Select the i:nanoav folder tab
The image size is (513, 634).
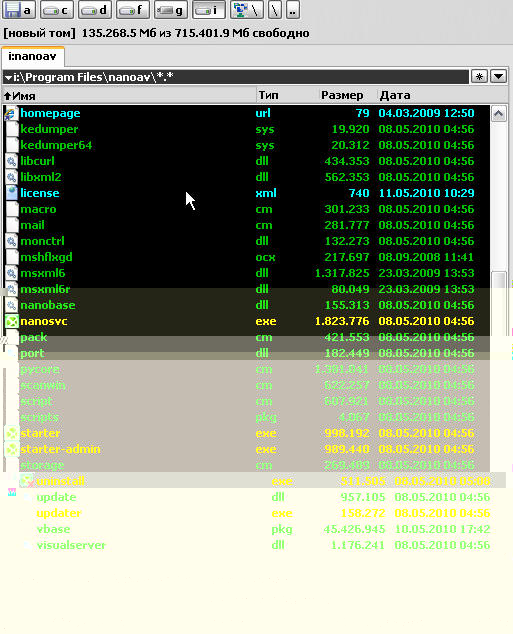click(x=32, y=56)
